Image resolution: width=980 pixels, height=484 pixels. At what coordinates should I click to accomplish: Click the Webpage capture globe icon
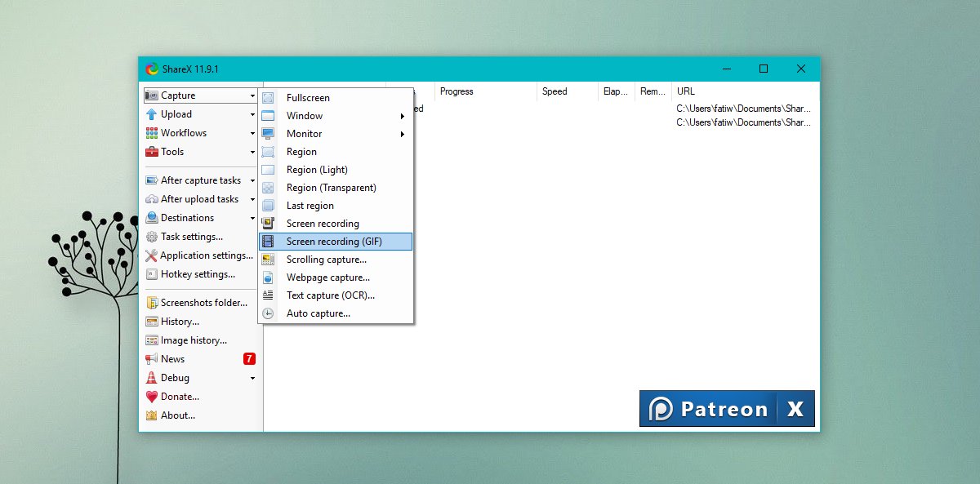click(268, 278)
